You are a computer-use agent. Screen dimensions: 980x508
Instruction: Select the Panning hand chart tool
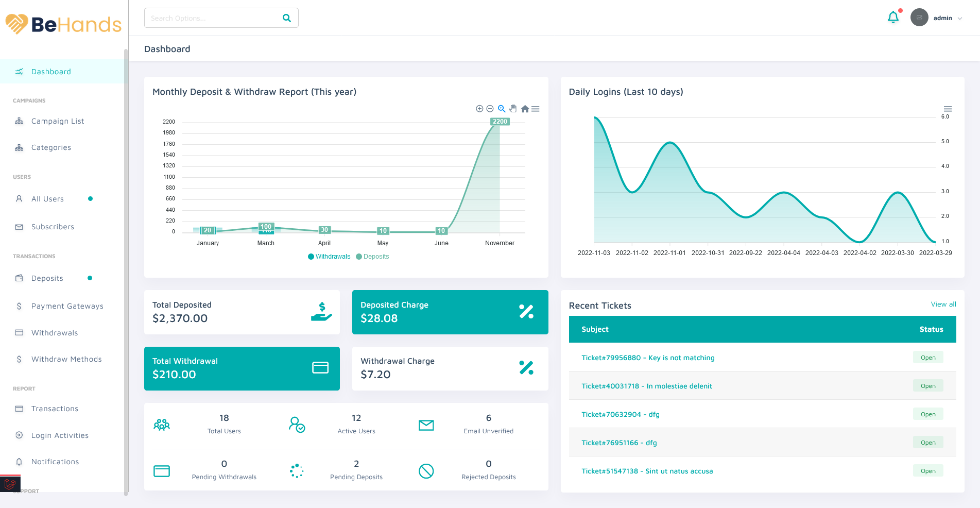tap(513, 109)
